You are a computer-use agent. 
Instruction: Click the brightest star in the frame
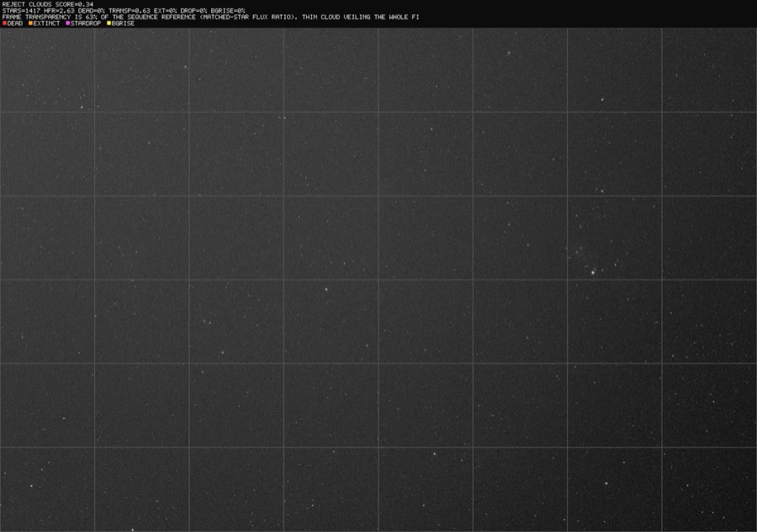pos(593,272)
